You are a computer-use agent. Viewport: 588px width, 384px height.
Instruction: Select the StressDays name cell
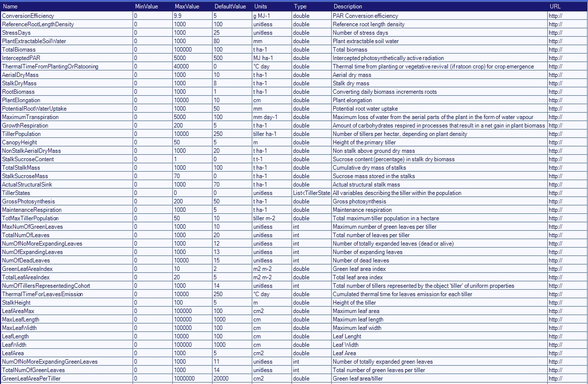[x=67, y=33]
